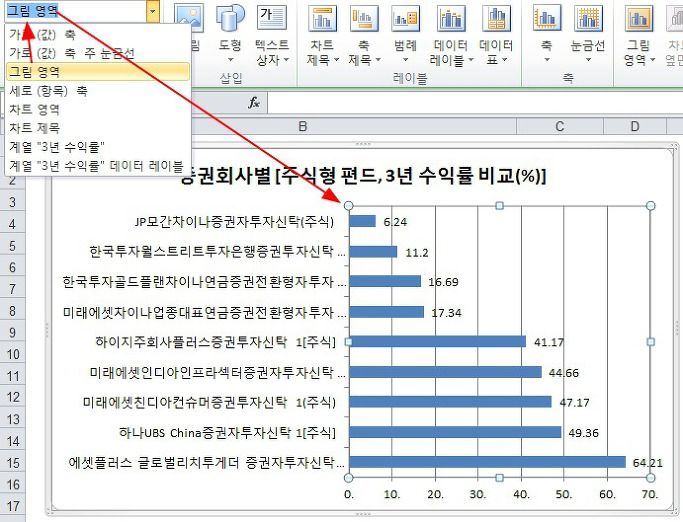Select row 10 header
The width and height of the screenshot is (683, 522).
tap(13, 354)
